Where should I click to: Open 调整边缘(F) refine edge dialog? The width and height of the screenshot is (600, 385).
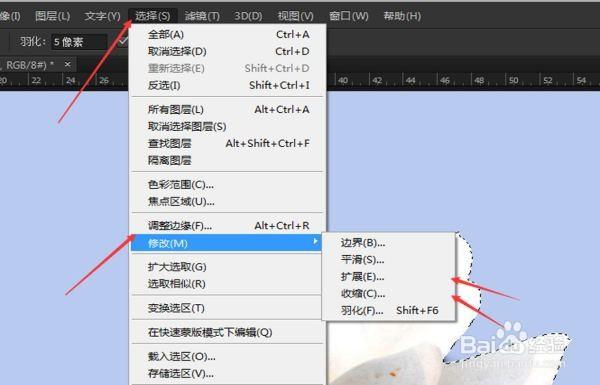point(228,225)
